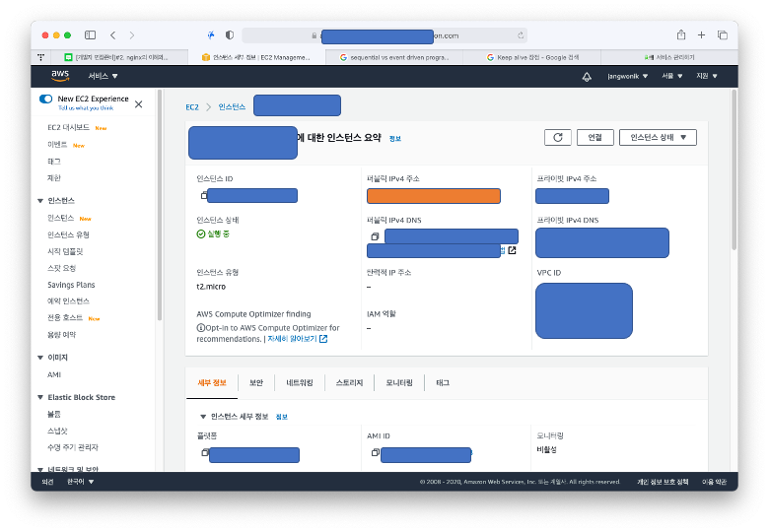769x532 pixels.
Task: Open 이벤트 in sidebar
Action: pyautogui.click(x=57, y=145)
